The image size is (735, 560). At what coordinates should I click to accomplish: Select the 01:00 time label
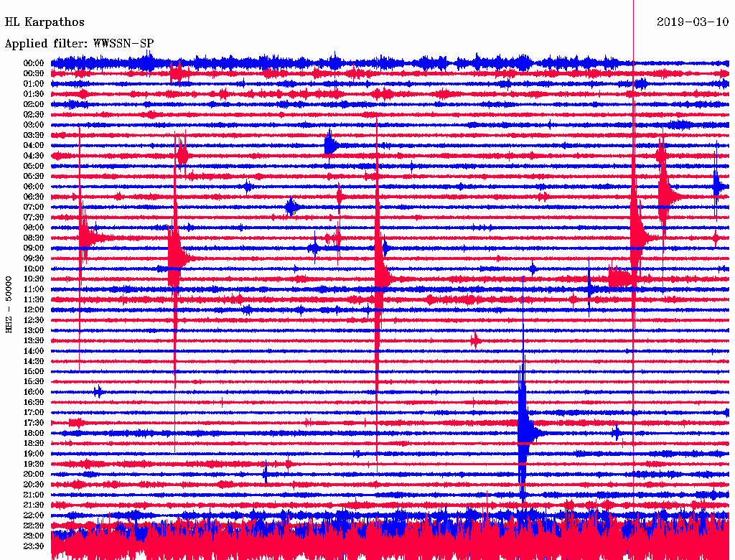point(34,83)
